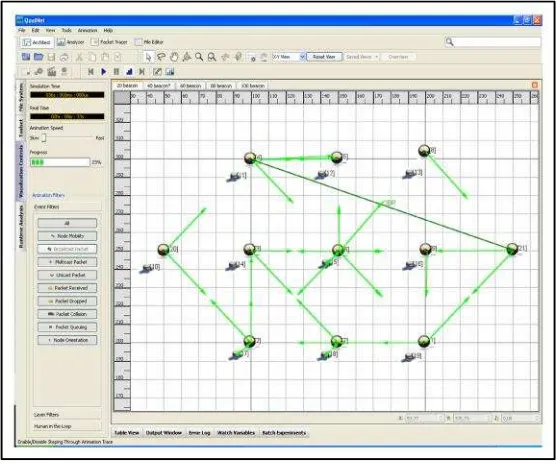Select the 80 beacon scenario tab

coord(221,86)
